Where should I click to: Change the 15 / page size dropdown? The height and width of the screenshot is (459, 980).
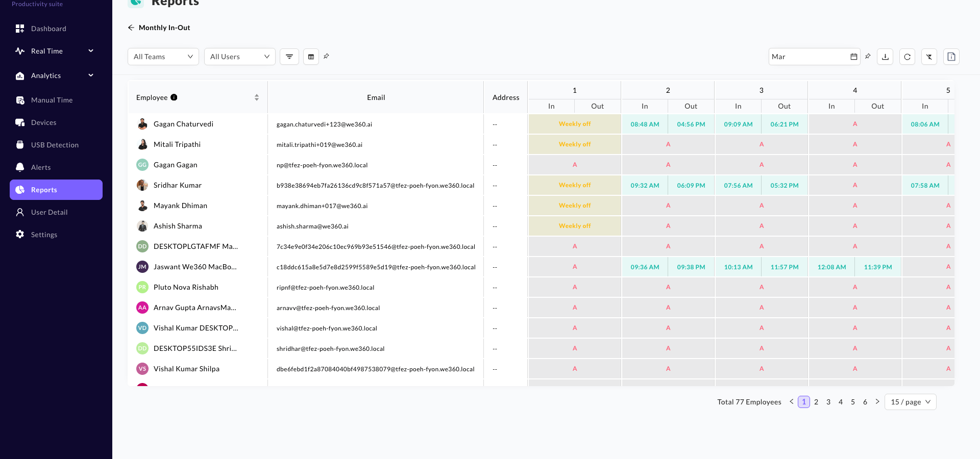coord(911,402)
